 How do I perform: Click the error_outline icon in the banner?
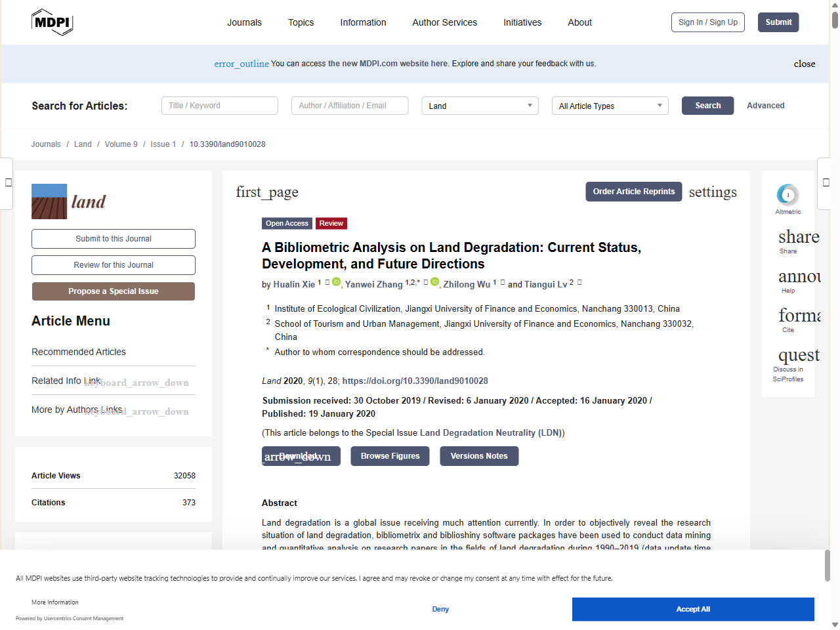[241, 64]
